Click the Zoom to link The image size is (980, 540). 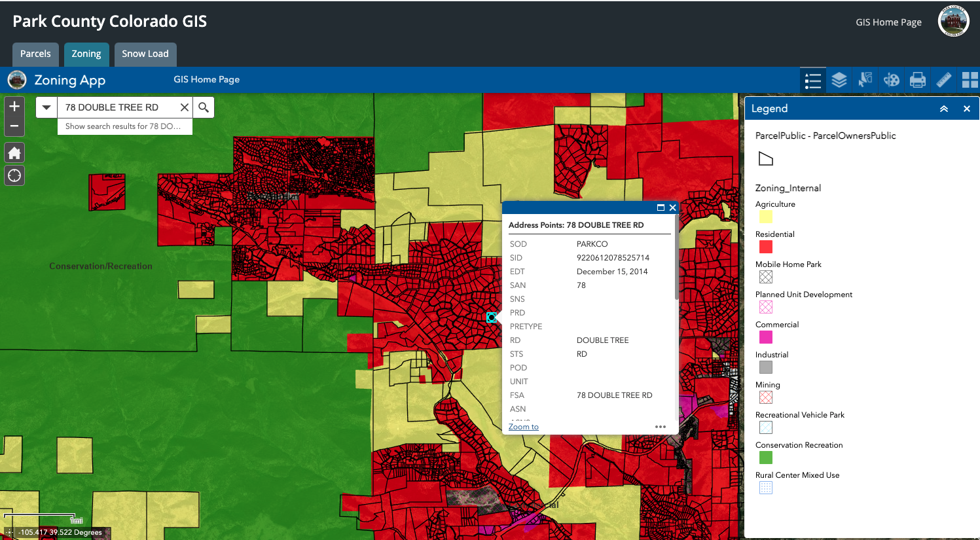523,427
